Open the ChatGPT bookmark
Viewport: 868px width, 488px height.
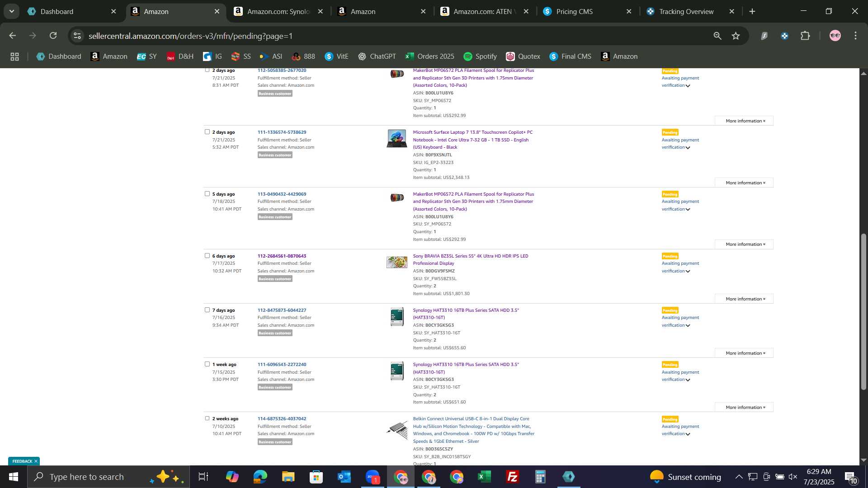click(x=377, y=56)
